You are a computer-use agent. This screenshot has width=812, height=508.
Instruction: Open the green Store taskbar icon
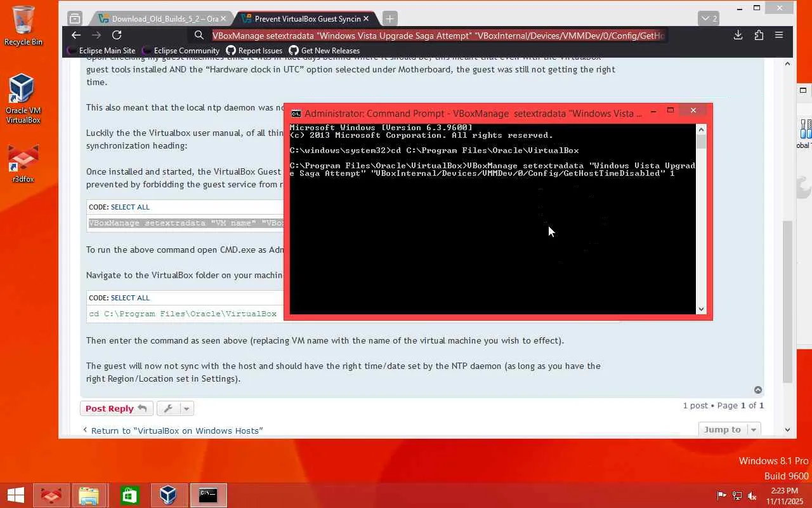point(129,495)
